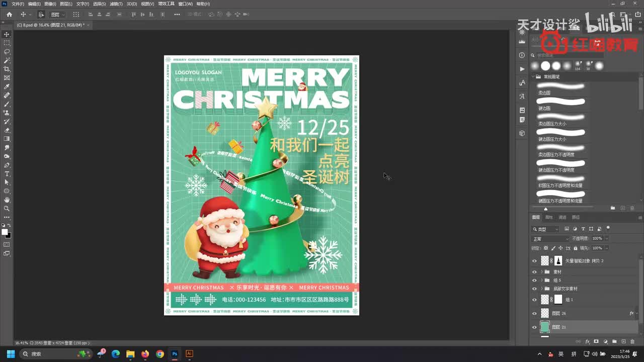This screenshot has width=644, height=362.
Task: Select the 柔边圆 brush preset
Action: (x=561, y=89)
